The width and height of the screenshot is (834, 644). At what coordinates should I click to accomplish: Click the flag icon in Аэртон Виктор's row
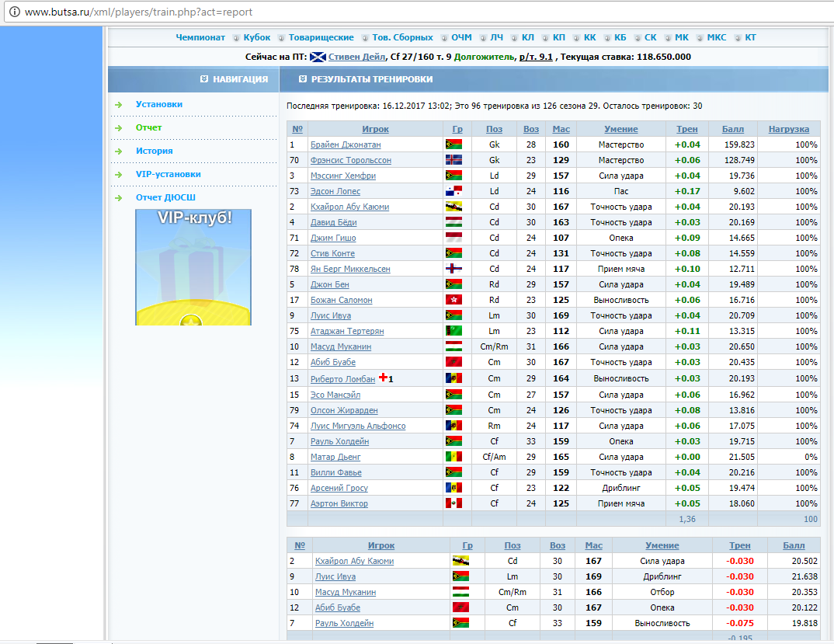(x=453, y=503)
